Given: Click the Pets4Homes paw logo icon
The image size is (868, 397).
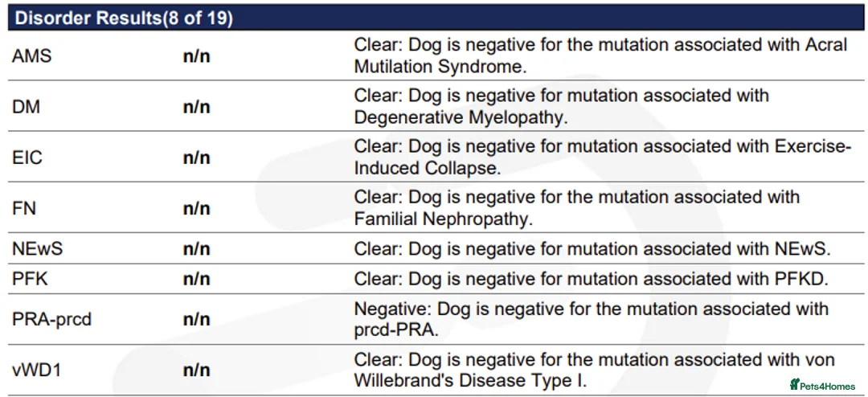Looking at the screenshot, I should pos(795,385).
